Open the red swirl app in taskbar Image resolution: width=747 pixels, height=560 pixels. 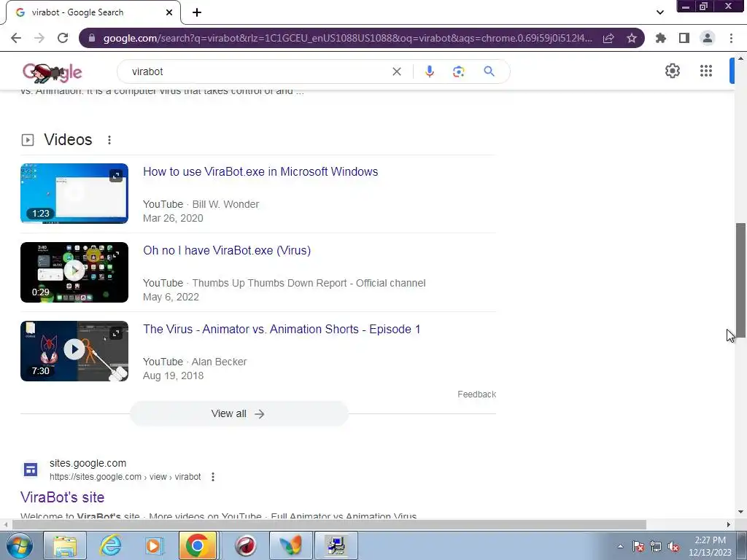tap(245, 545)
